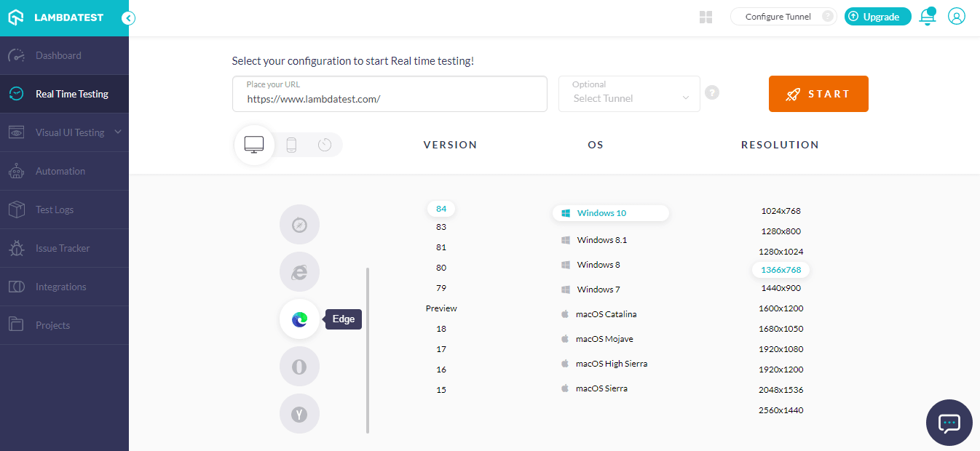Select the Edge browser icon
The image size is (980, 451).
(299, 319)
